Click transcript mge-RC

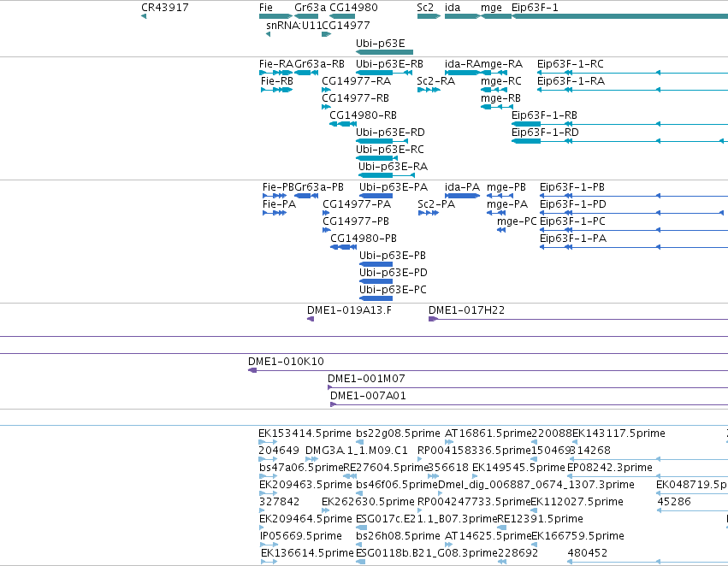[501, 80]
